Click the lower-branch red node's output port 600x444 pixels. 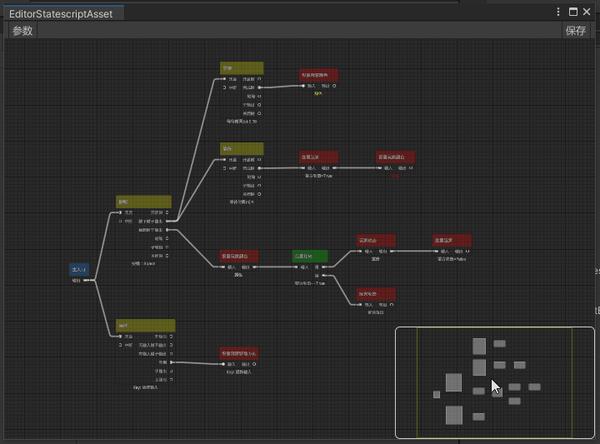tap(391, 305)
